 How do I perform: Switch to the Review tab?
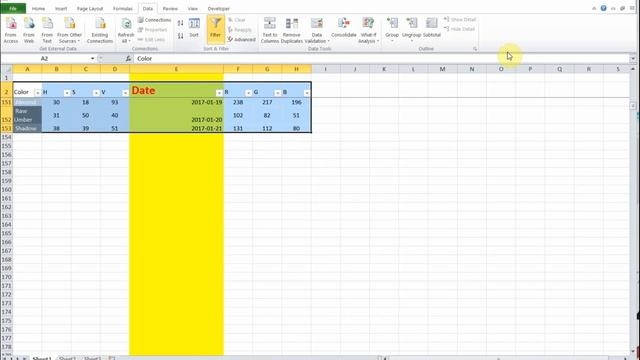coord(170,9)
